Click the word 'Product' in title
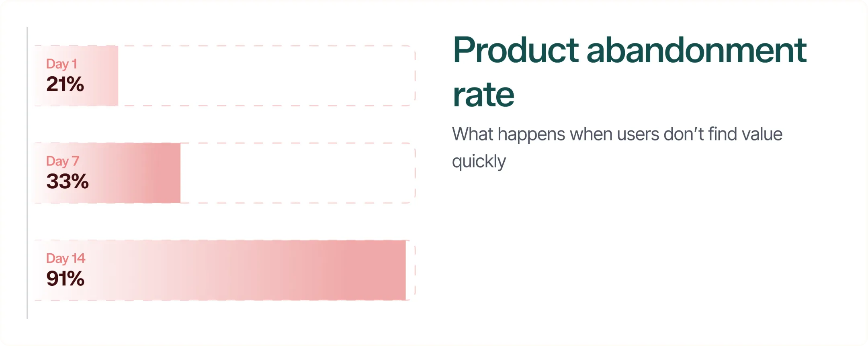 tap(516, 51)
